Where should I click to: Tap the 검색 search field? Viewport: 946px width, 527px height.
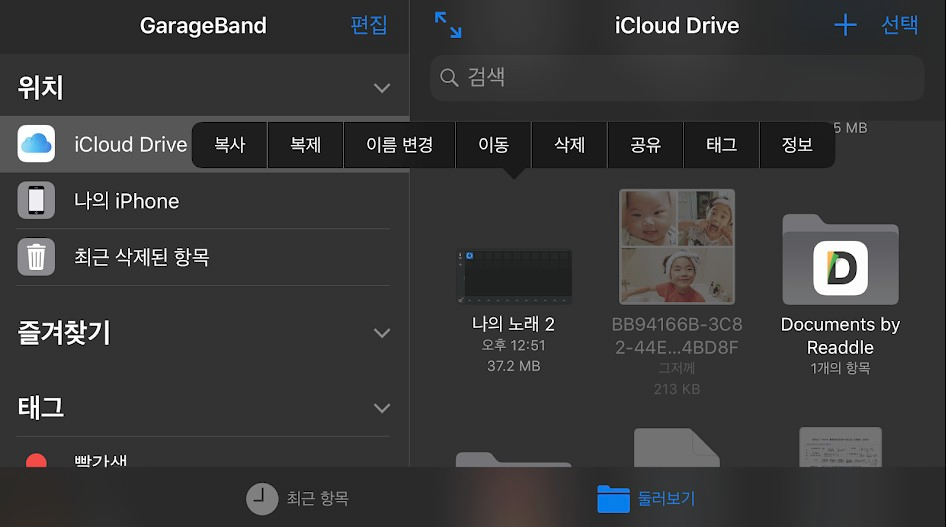coord(677,78)
